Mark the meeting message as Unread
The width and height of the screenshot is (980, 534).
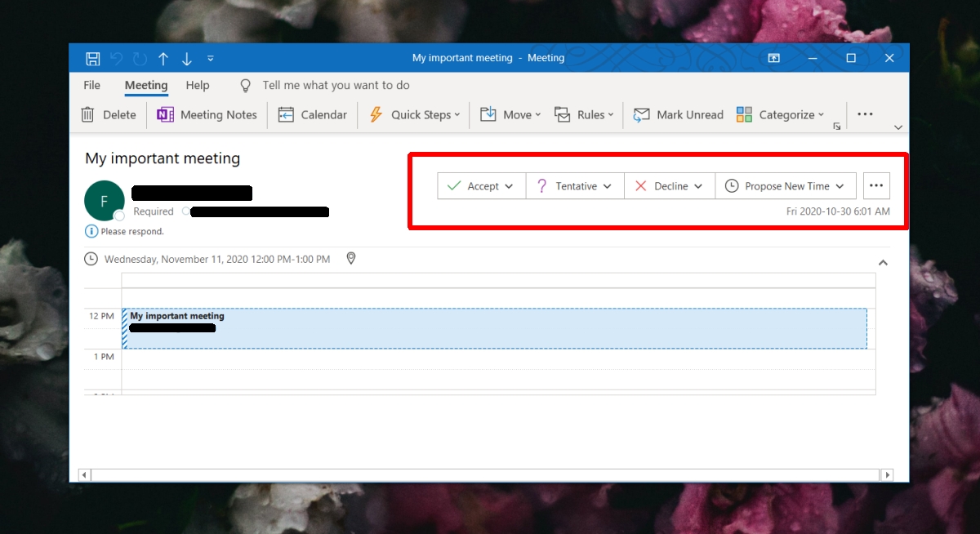coord(679,115)
